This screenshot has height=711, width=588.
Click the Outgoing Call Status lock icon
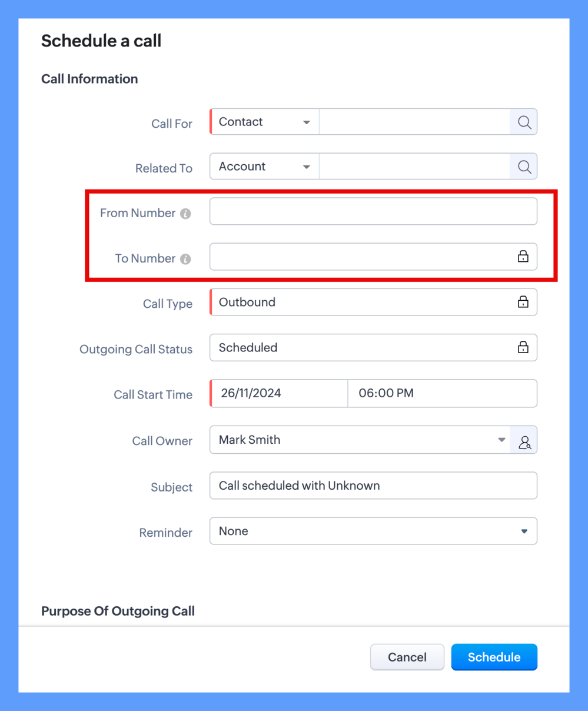tap(523, 348)
